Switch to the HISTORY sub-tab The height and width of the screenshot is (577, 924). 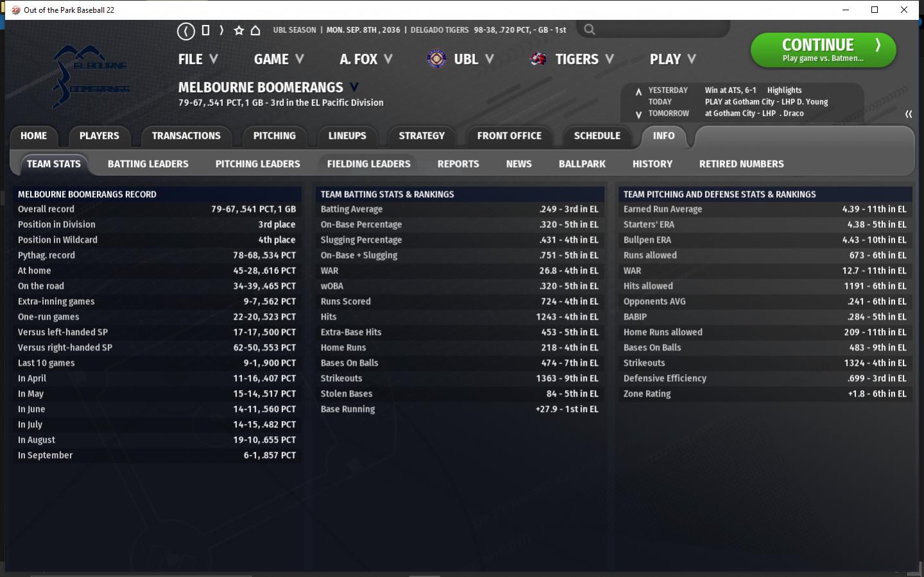click(x=652, y=164)
